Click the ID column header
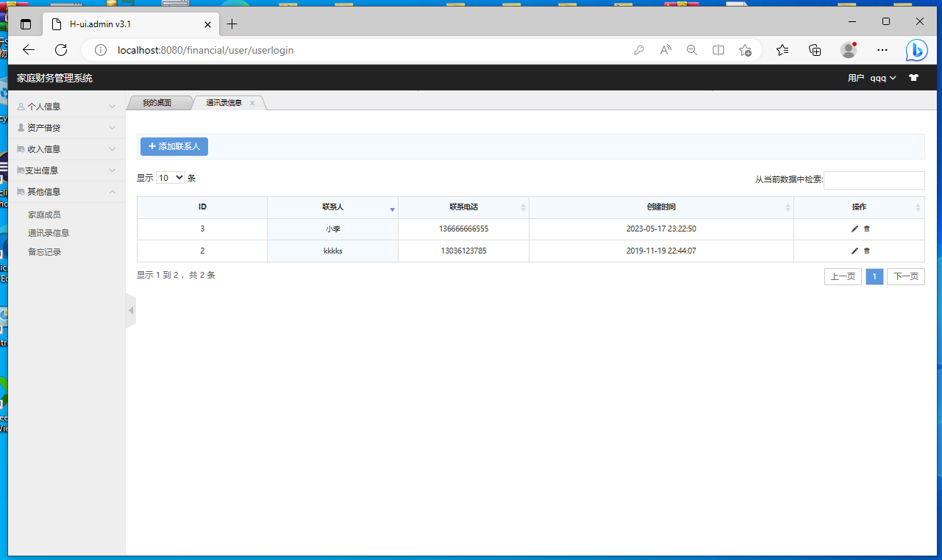Screen dimensions: 942x560 point(202,207)
